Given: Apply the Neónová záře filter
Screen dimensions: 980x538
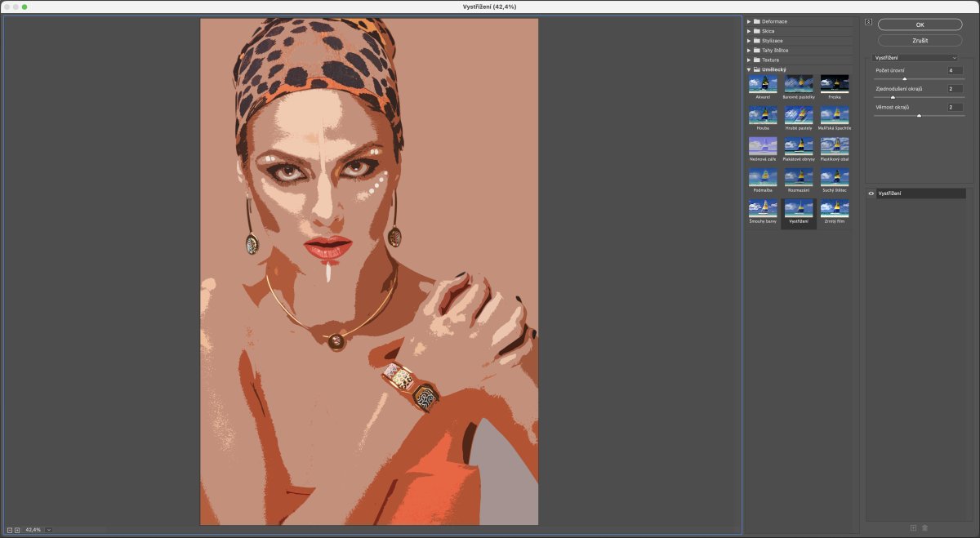Looking at the screenshot, I should coord(763,145).
